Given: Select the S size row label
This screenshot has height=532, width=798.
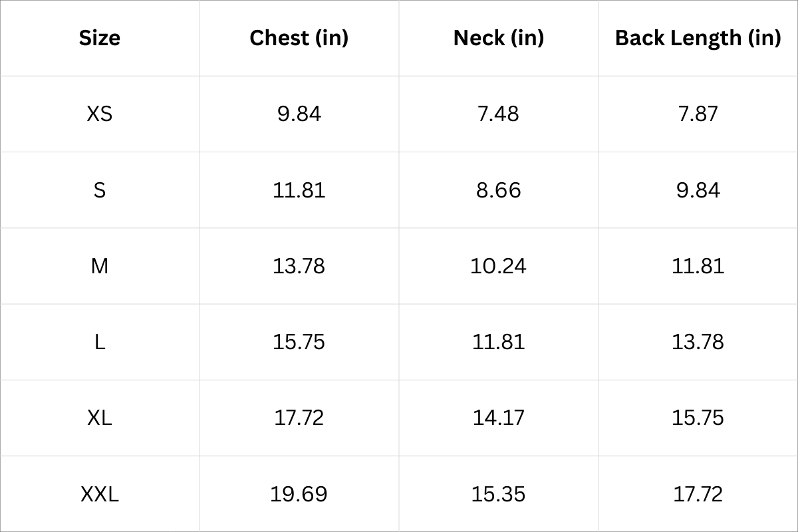Looking at the screenshot, I should click(x=100, y=190).
